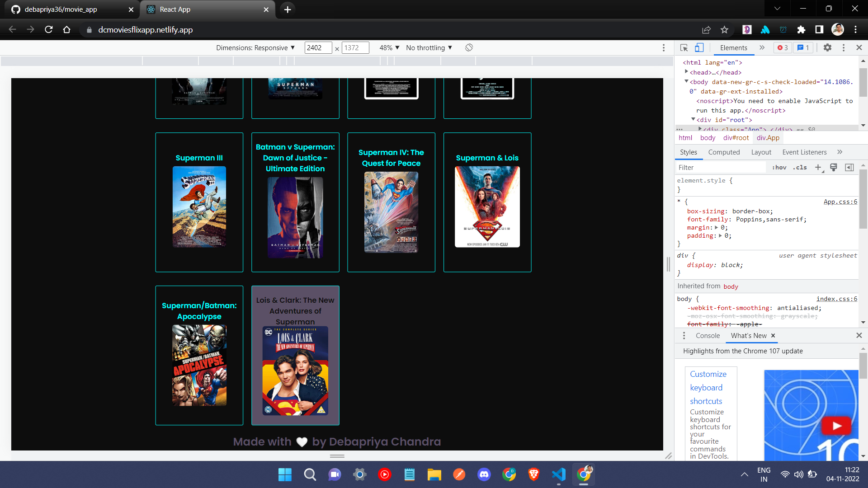
Task: Toggle element state with :hov
Action: [779, 167]
